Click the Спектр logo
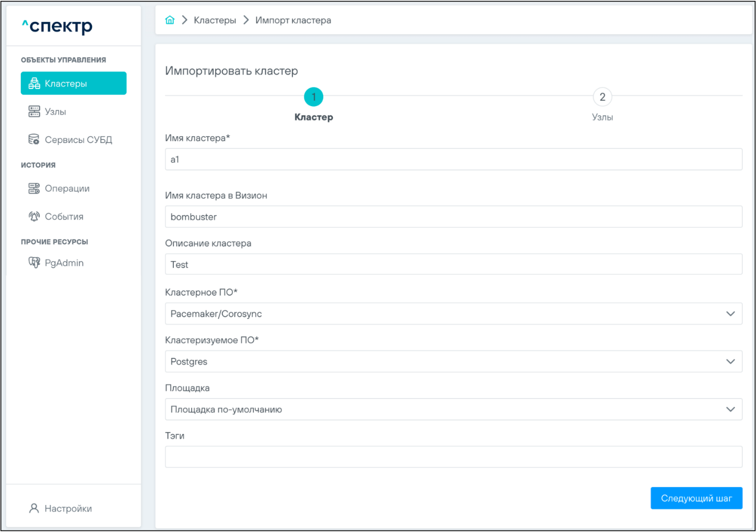Viewport: 756px width, 532px height. pos(57,26)
